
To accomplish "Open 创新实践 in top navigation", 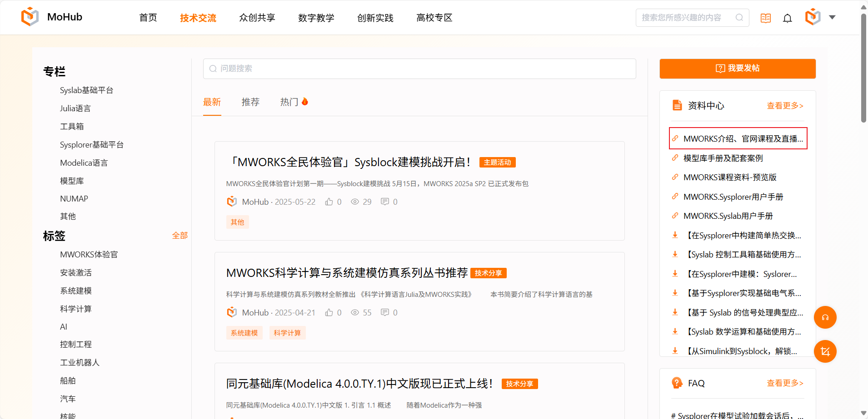I will point(375,18).
